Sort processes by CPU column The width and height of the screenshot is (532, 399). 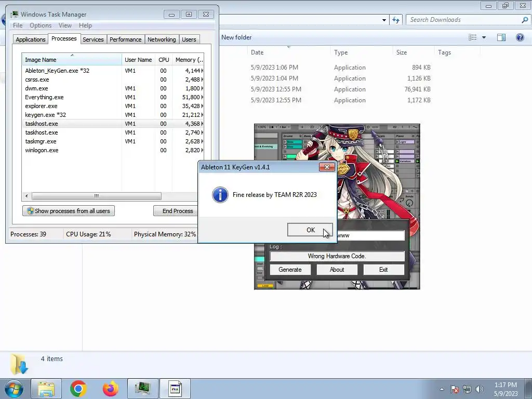[x=164, y=60]
